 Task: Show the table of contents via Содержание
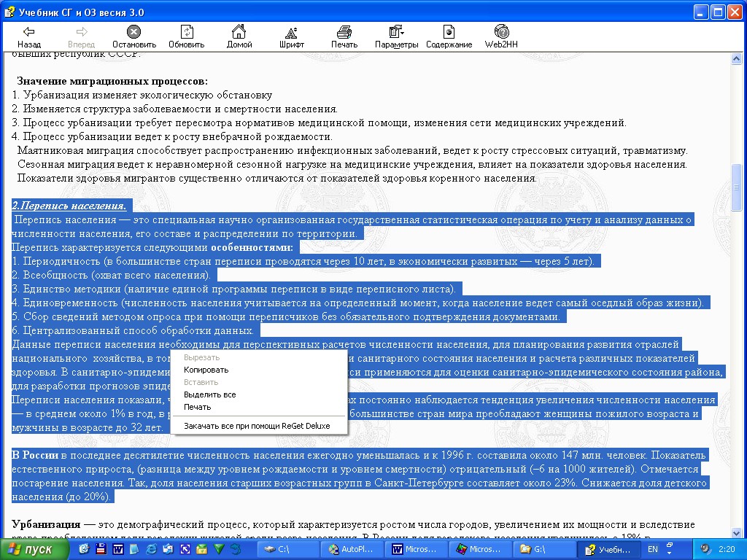click(x=449, y=37)
